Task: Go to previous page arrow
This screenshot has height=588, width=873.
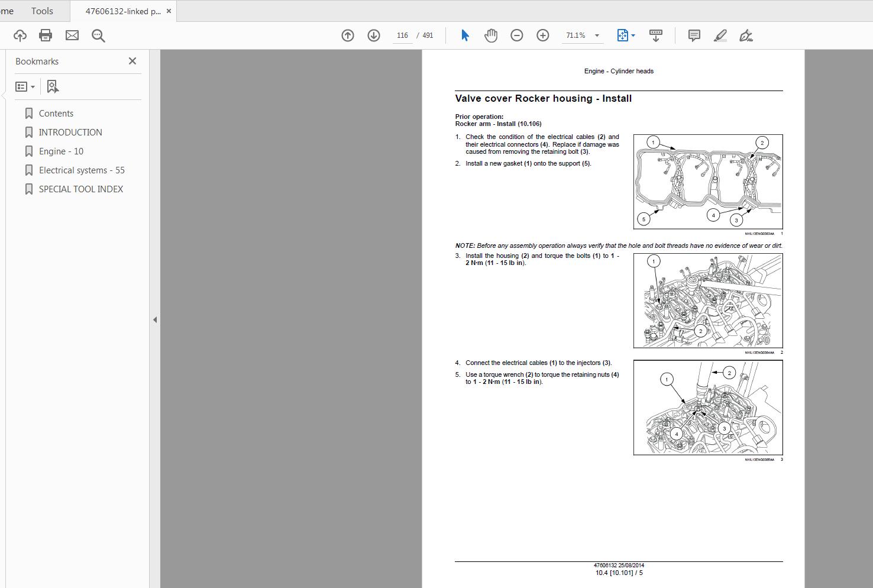Action: 348,35
